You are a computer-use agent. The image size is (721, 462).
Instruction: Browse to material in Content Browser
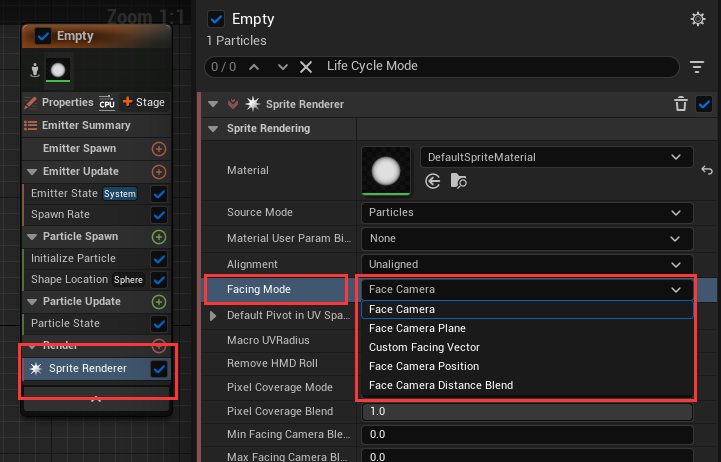(x=458, y=181)
